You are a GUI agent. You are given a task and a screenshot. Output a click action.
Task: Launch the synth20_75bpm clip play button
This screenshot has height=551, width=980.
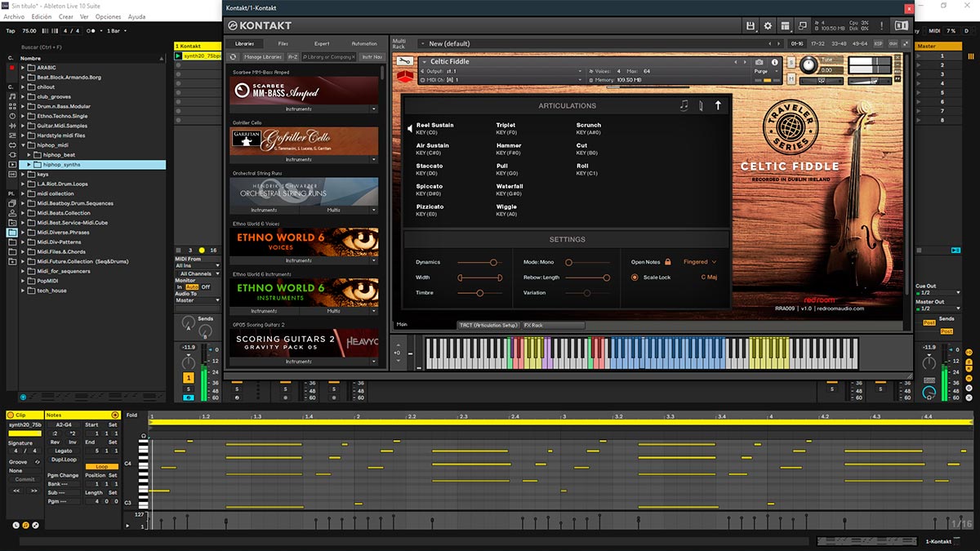click(180, 56)
